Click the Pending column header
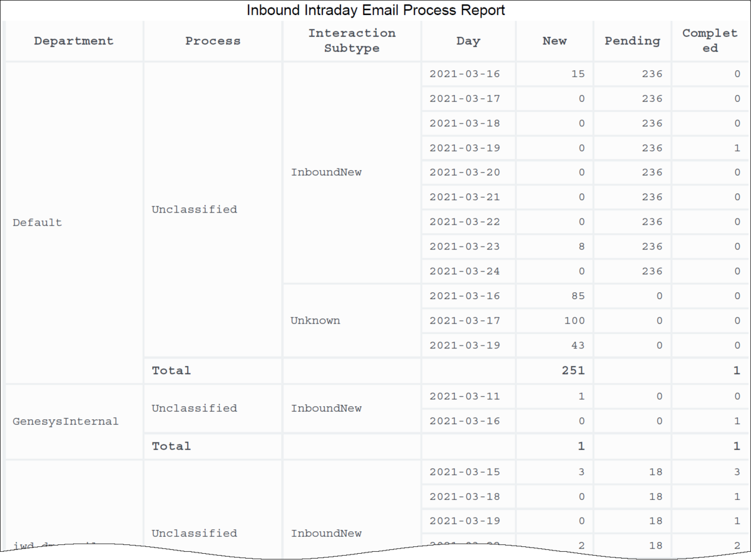Viewport: 751px width, 560px height. (x=632, y=41)
